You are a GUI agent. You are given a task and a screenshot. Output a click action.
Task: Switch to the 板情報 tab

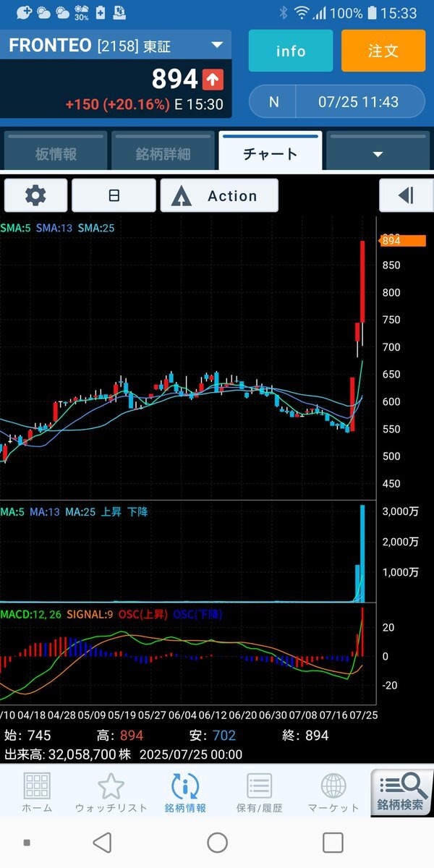click(x=56, y=153)
